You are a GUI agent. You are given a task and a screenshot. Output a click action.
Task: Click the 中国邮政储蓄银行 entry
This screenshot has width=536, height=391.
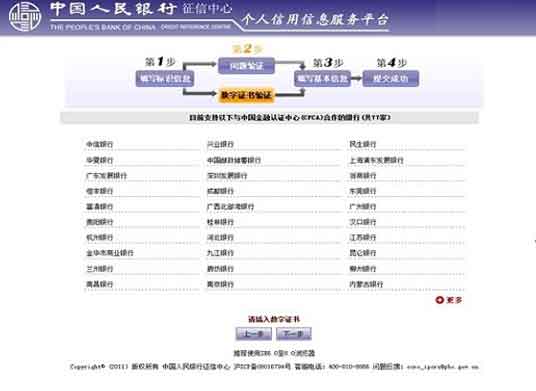coord(234,160)
